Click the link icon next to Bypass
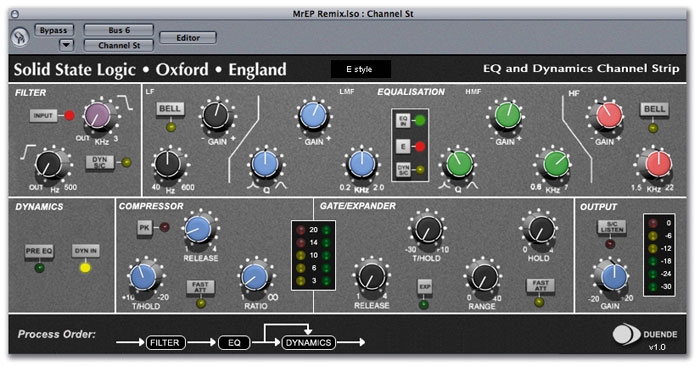 click(20, 38)
